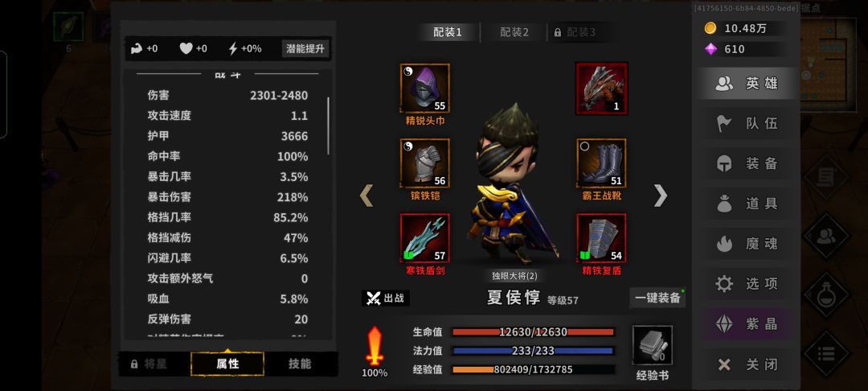This screenshot has width=868, height=391.
Task: Show previous hero with left chevron
Action: pos(366,195)
